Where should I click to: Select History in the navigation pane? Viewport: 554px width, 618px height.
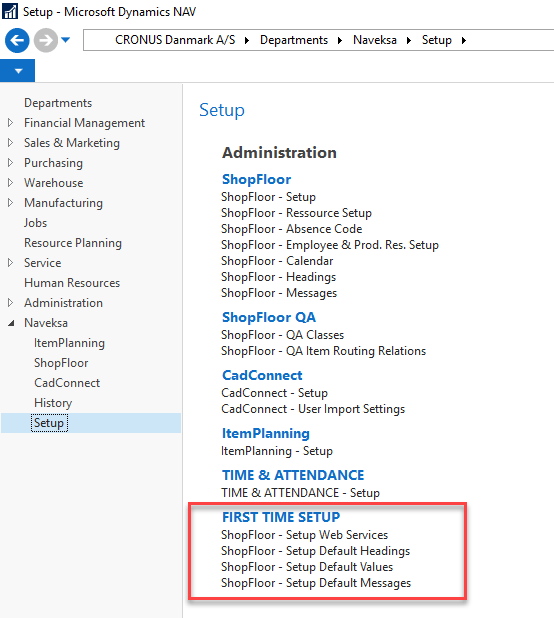pyautogui.click(x=53, y=403)
